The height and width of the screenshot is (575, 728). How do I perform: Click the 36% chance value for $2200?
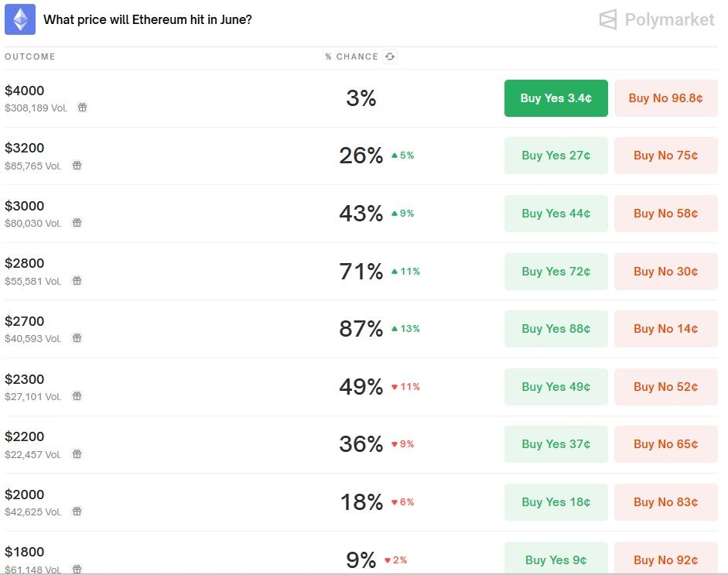361,444
